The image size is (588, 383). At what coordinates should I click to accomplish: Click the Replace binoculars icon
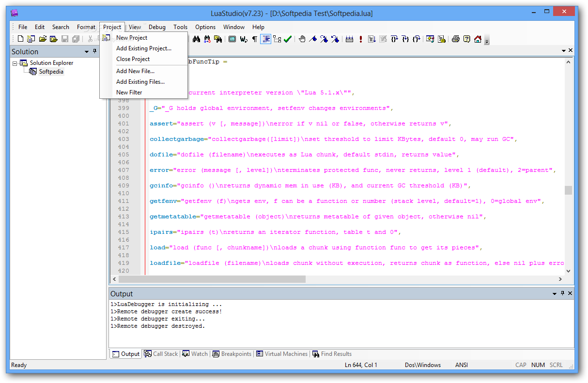click(207, 39)
